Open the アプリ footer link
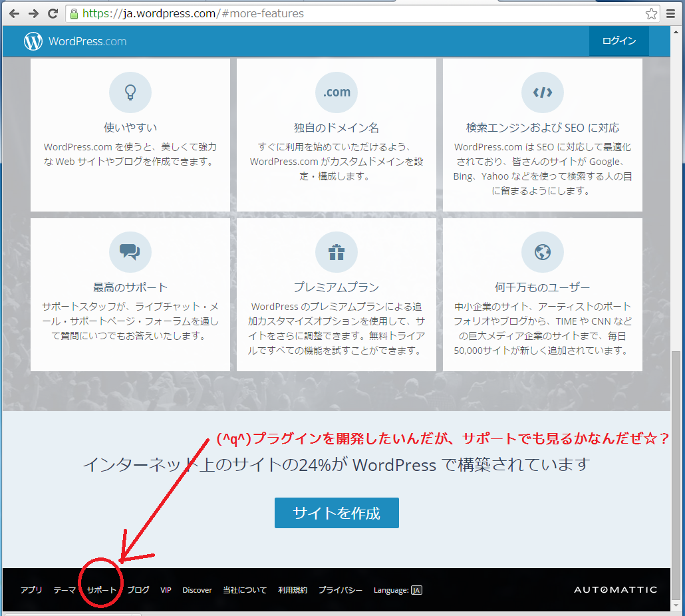This screenshot has height=616, width=685. pos(31,590)
